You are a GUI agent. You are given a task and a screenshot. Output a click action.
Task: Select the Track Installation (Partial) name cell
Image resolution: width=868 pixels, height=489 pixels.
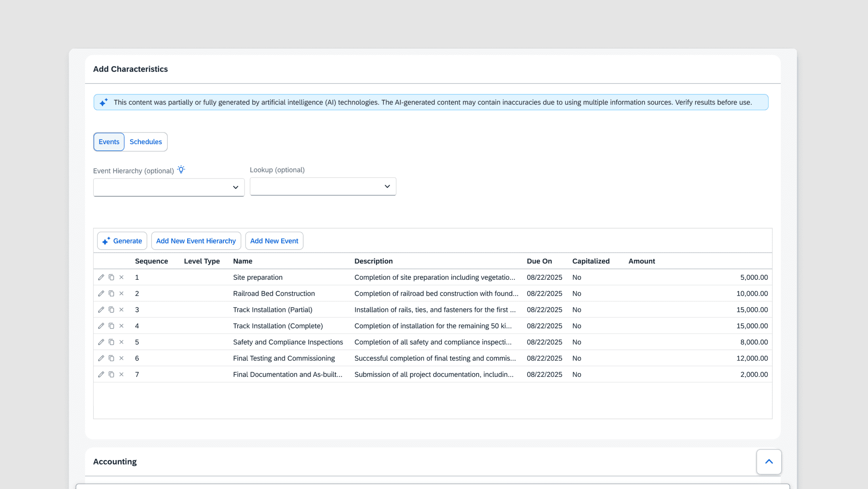pyautogui.click(x=273, y=310)
